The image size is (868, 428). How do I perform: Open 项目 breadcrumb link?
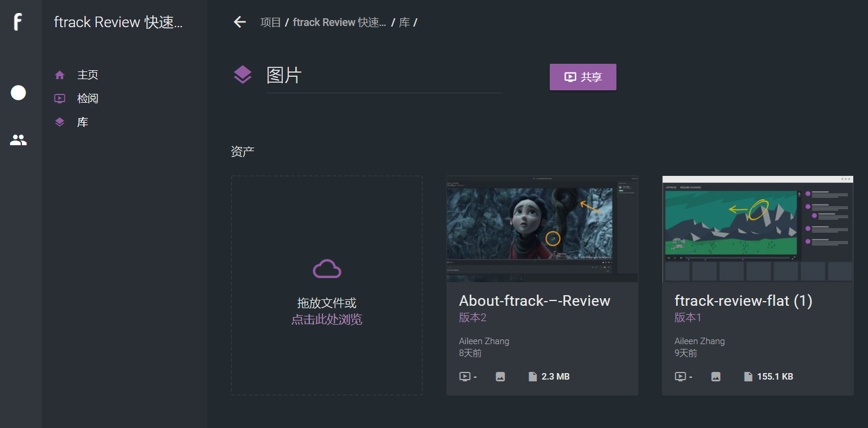[x=271, y=22]
